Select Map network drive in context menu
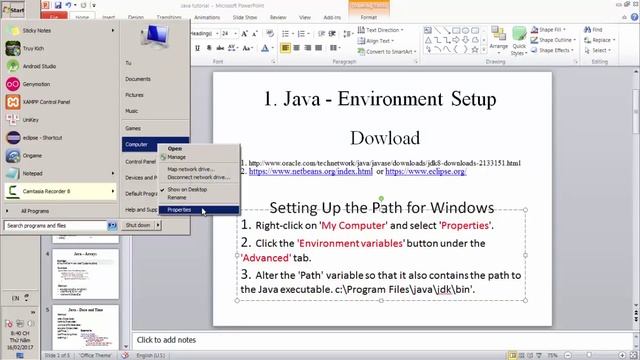The height and width of the screenshot is (360, 640). [x=199, y=169]
